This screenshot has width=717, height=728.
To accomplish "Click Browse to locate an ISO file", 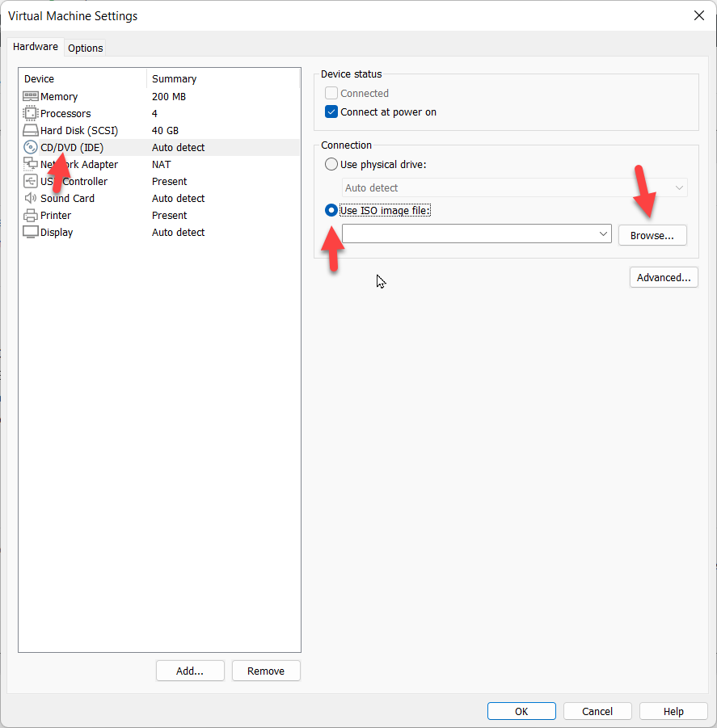I will pos(652,235).
